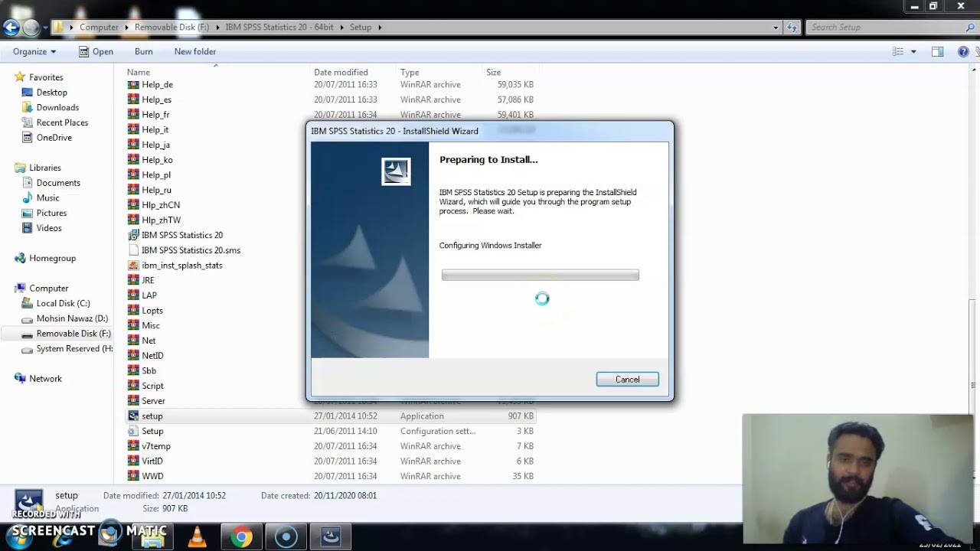Select the Setup configuration settings icon

133,431
